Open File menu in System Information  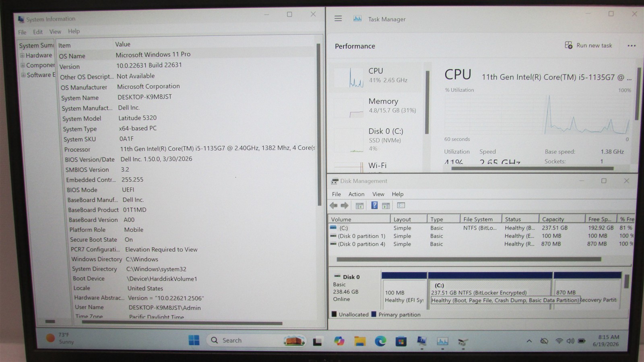click(x=22, y=32)
